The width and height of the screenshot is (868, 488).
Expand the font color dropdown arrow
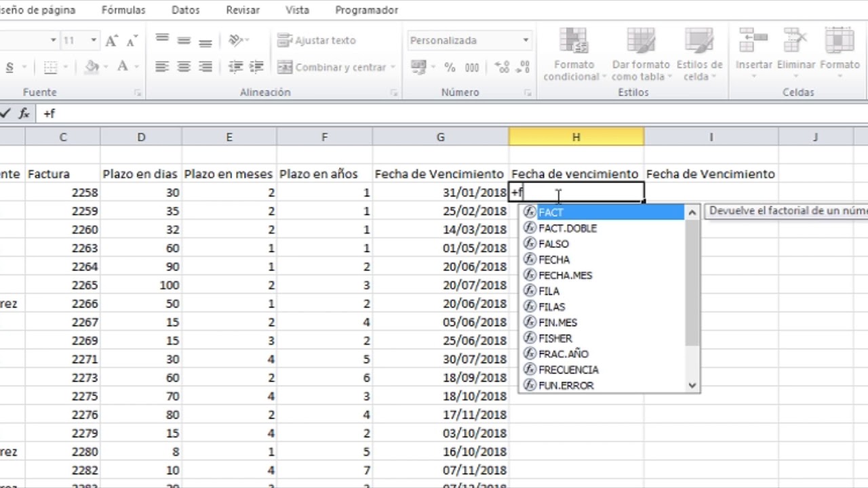pyautogui.click(x=136, y=67)
